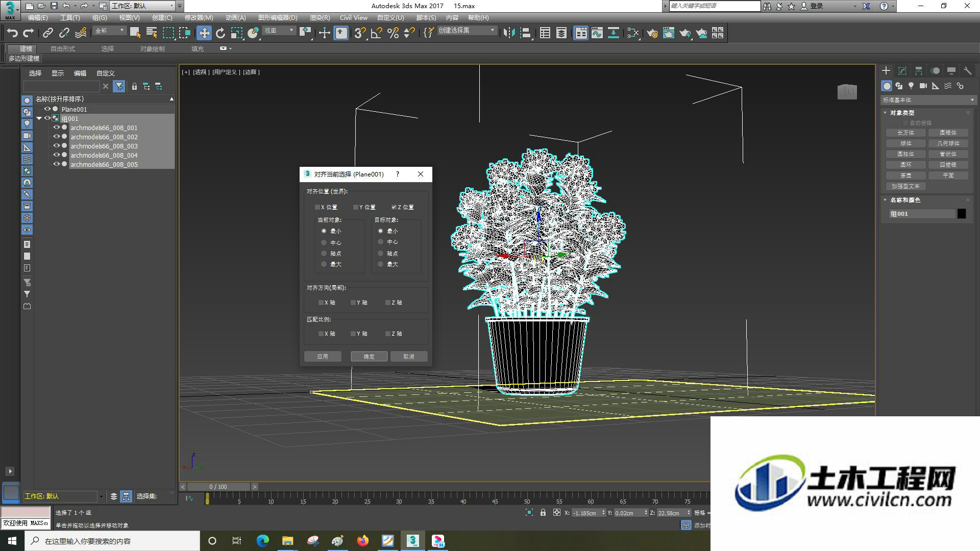Click Bind to Space Warp icon
Screen dimensions: 980x551
click(81, 33)
